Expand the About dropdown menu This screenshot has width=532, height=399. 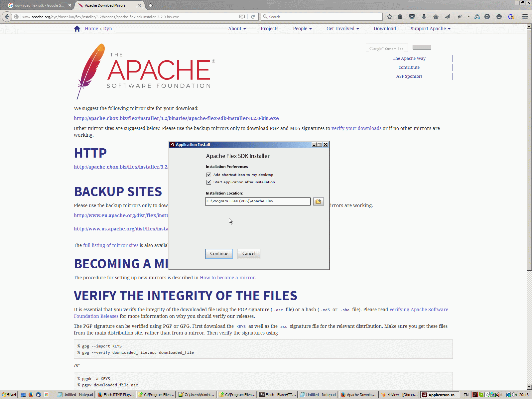point(237,29)
